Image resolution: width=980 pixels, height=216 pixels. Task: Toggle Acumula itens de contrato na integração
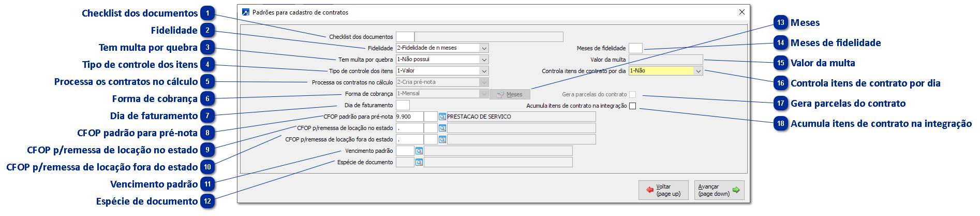(x=632, y=106)
